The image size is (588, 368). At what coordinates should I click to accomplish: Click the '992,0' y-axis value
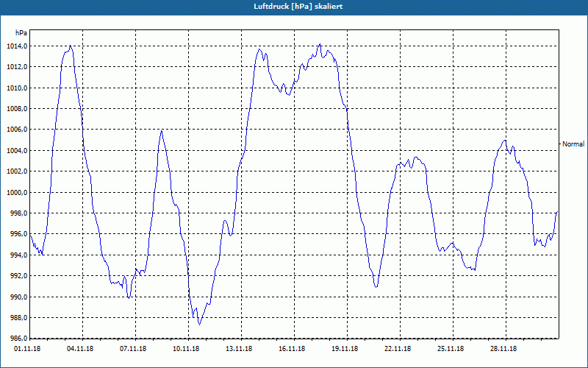(18, 276)
